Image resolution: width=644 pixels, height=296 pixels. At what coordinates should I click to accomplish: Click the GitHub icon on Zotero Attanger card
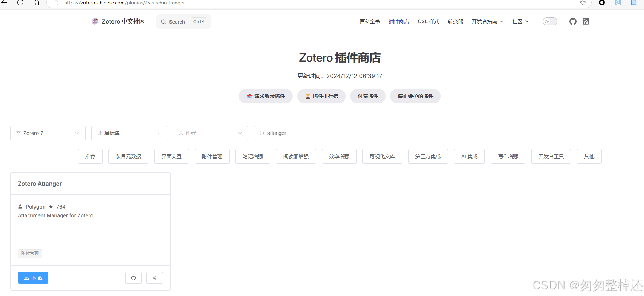point(134,278)
